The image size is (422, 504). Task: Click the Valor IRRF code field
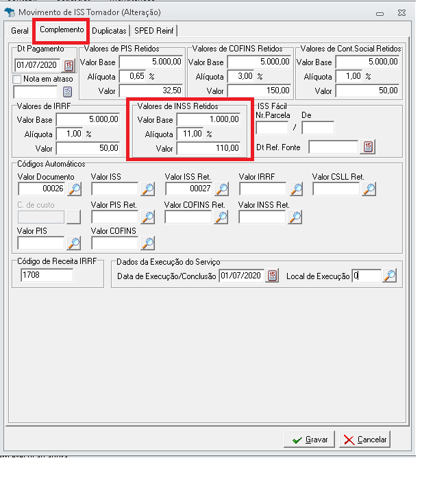[262, 189]
